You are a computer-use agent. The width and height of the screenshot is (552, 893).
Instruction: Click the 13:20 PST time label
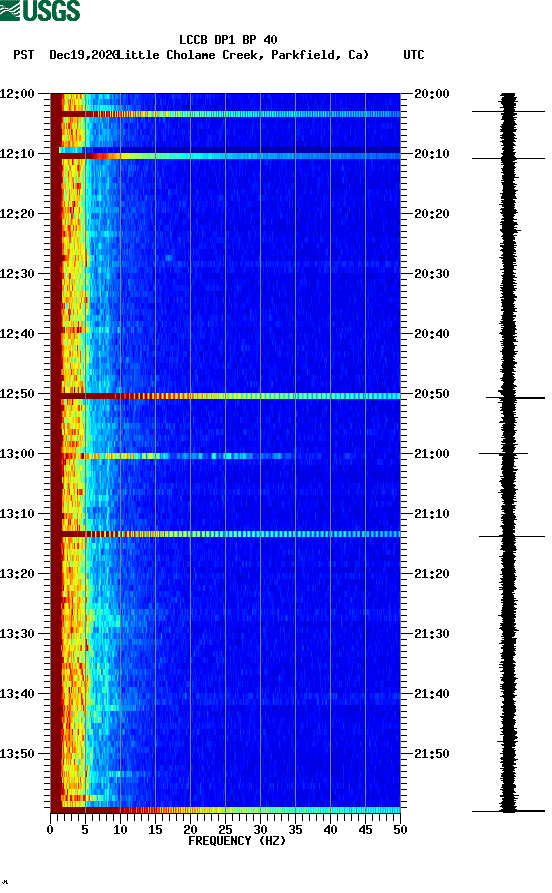pos(18,574)
